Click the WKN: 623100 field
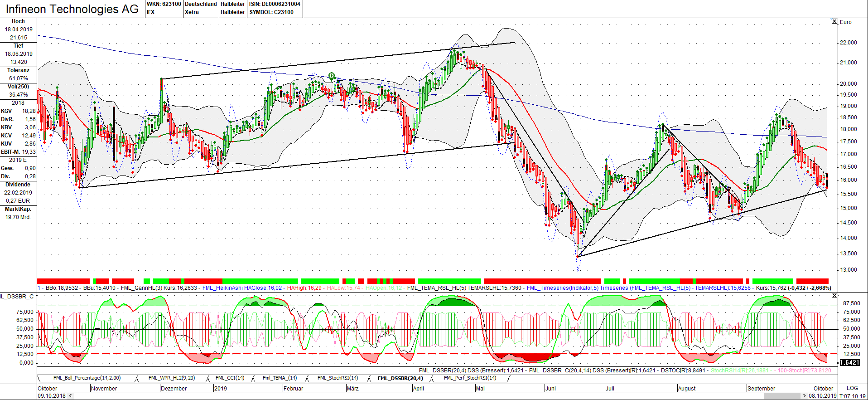 pos(164,4)
